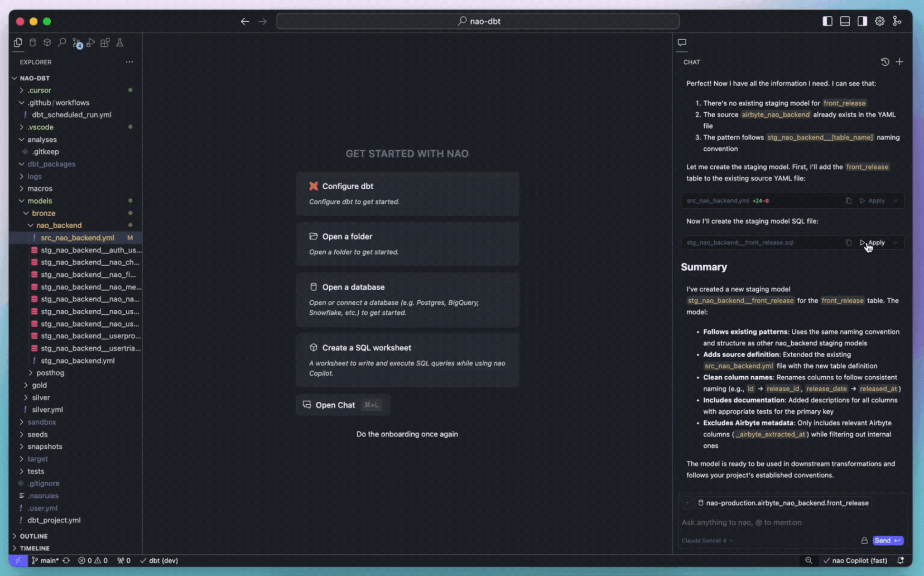This screenshot has width=924, height=576.
Task: Open Source Control view with badge
Action: click(76, 42)
